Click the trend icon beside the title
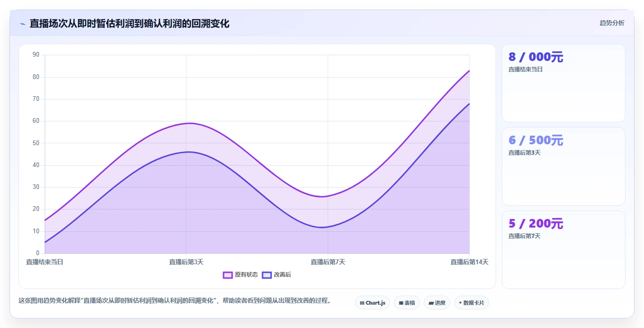 [x=22, y=23]
